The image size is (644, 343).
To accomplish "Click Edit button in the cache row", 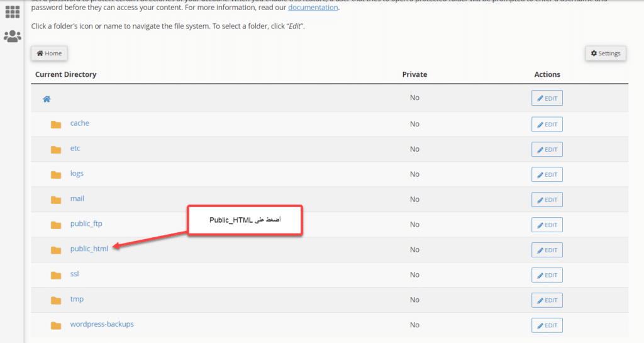I will coord(547,124).
